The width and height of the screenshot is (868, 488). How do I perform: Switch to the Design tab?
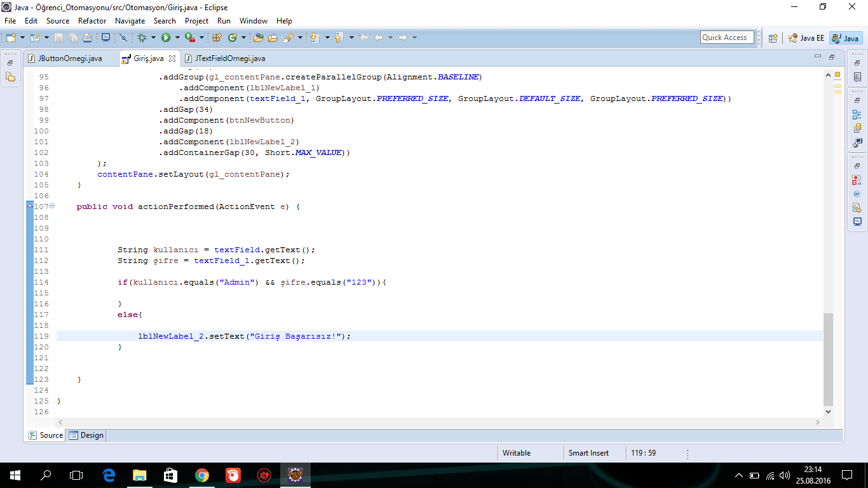[x=86, y=435]
